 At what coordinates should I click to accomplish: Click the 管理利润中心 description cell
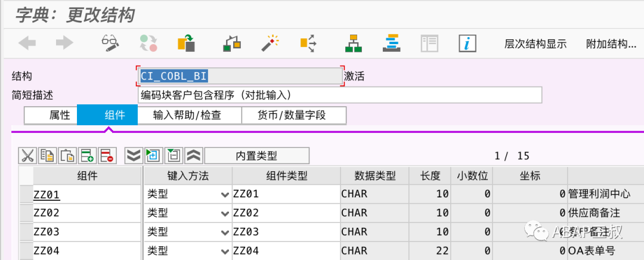point(606,194)
